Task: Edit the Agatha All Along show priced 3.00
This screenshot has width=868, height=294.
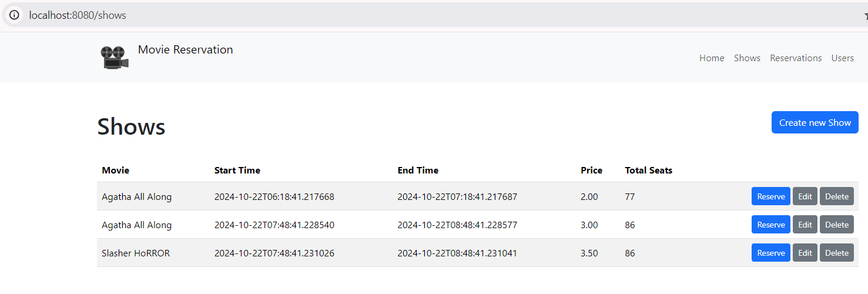Action: (x=805, y=225)
